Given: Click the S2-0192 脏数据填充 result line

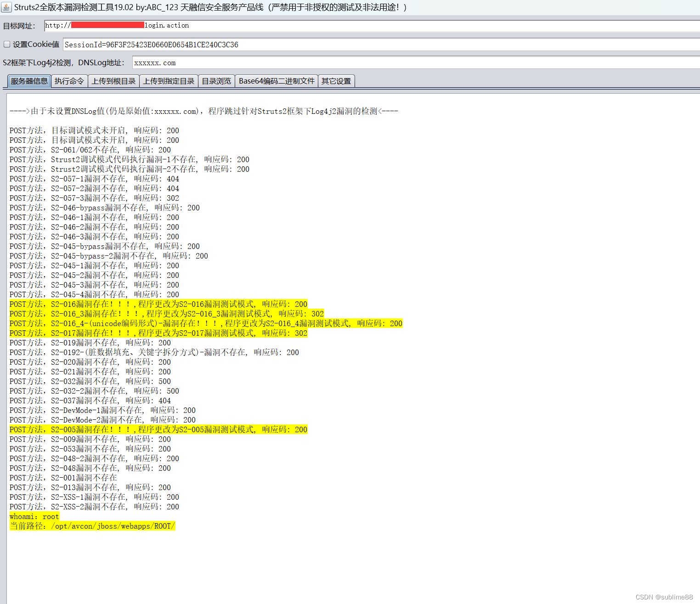Looking at the screenshot, I should point(154,352).
